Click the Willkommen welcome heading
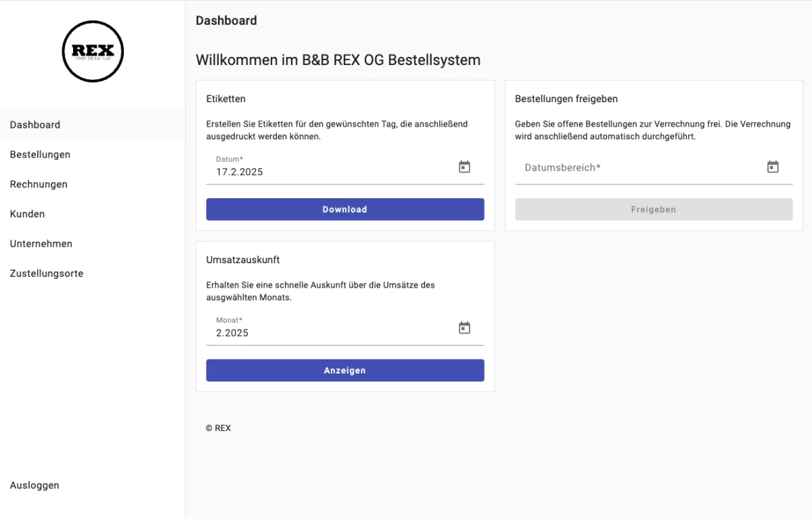The image size is (812, 519). click(338, 60)
